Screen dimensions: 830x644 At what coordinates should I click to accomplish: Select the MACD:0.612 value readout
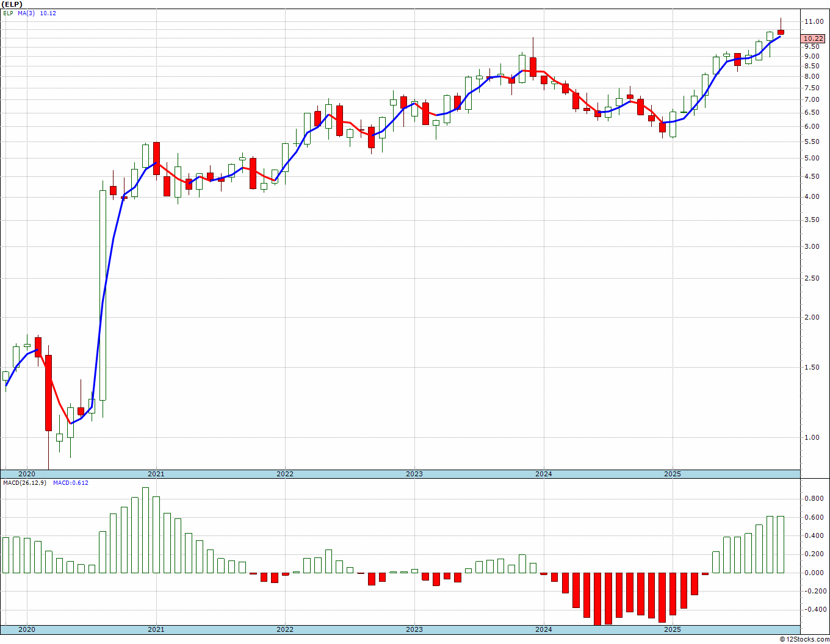click(x=70, y=483)
